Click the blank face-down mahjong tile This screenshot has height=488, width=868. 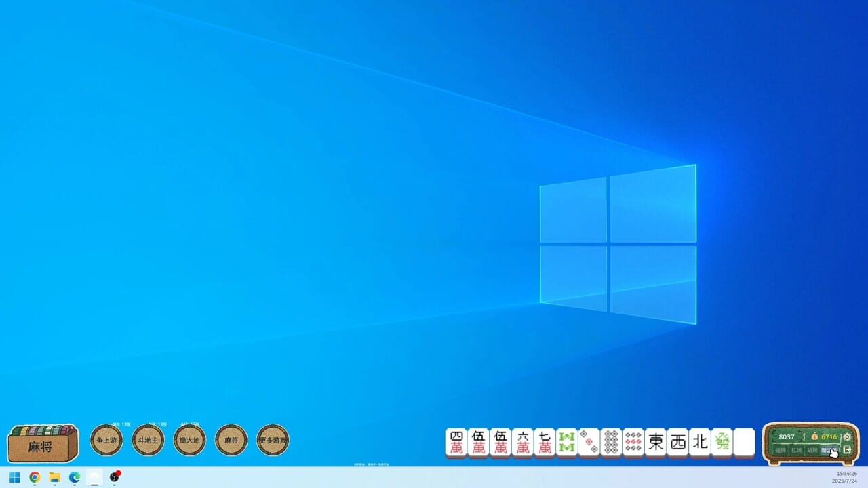744,442
